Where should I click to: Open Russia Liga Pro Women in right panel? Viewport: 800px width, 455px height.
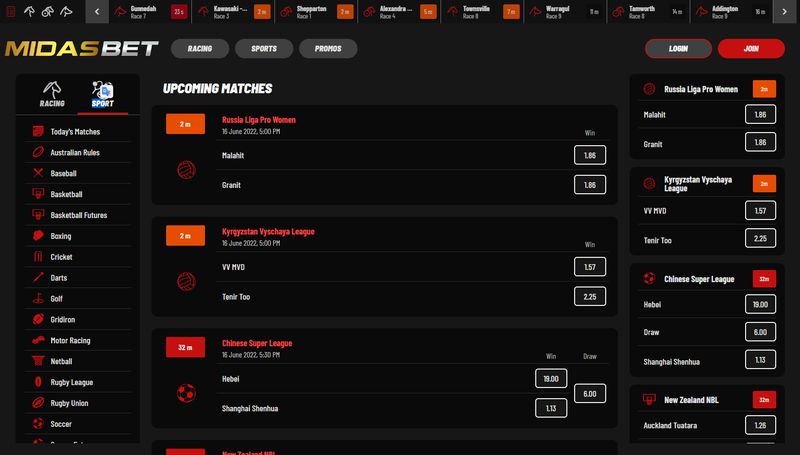click(x=701, y=89)
